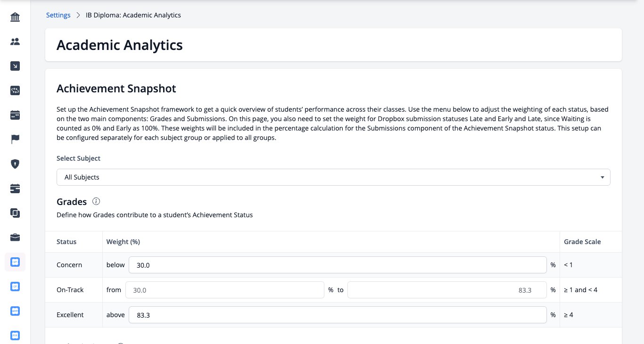Click the Achievement Snapshot heading

click(x=116, y=89)
